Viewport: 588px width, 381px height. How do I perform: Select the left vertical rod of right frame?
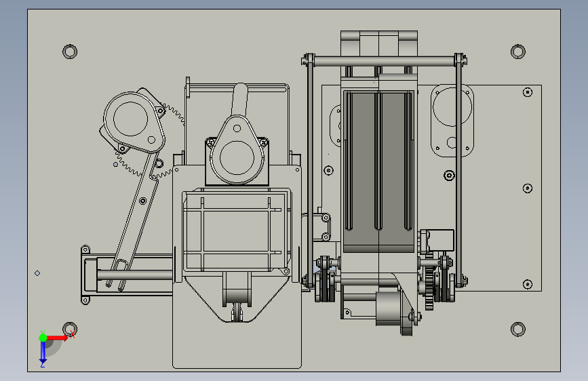(310, 172)
